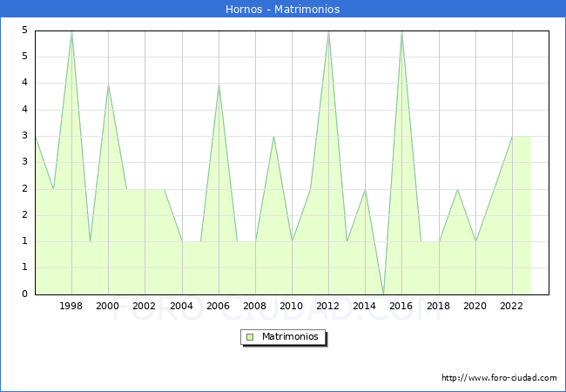Click the green Matrimonios legend color swatch
Screen dimensions: 566x392
point(249,337)
